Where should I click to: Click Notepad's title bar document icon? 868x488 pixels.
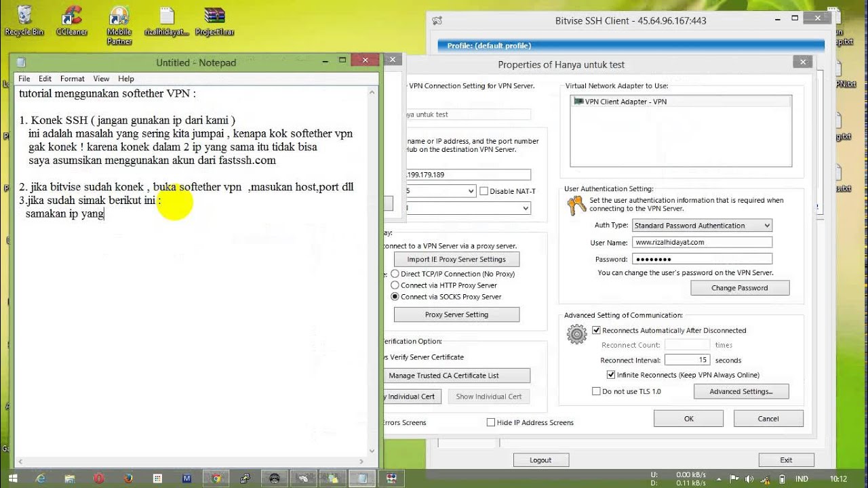[x=20, y=62]
